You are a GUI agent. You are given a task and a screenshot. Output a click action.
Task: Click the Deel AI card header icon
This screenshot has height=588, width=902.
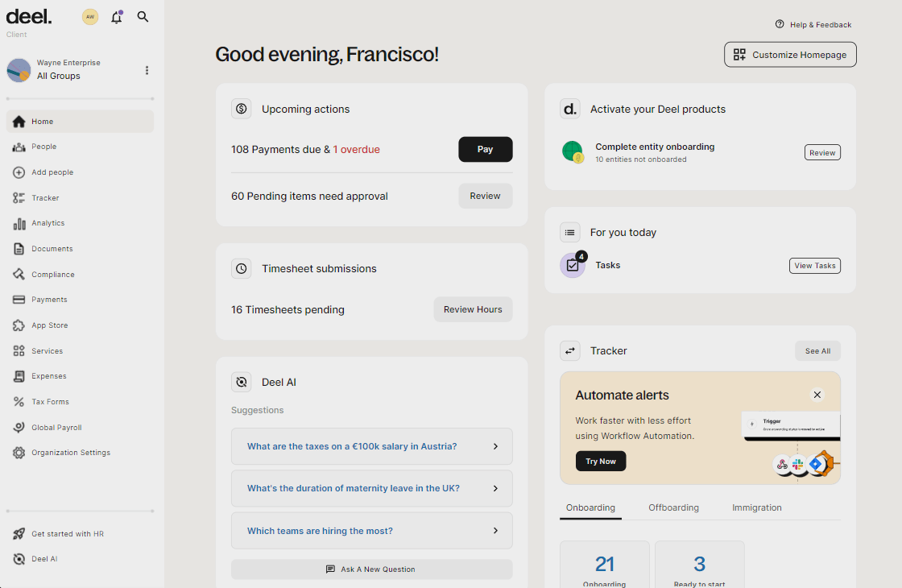click(242, 382)
